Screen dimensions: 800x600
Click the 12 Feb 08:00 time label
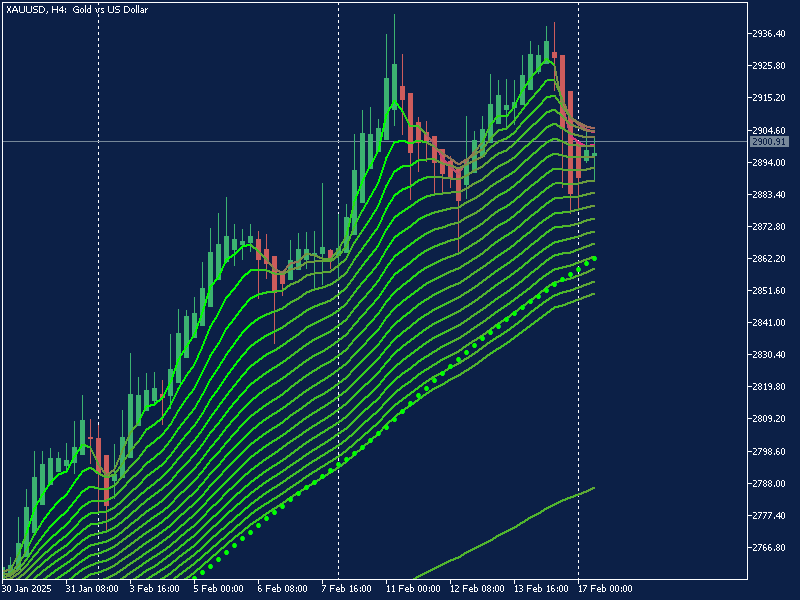[477, 589]
